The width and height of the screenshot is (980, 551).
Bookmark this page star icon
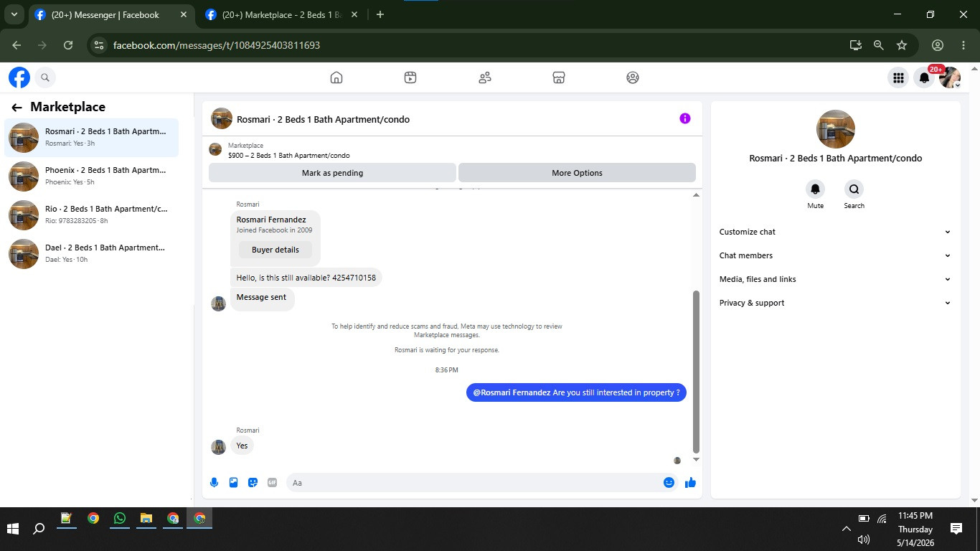click(902, 45)
